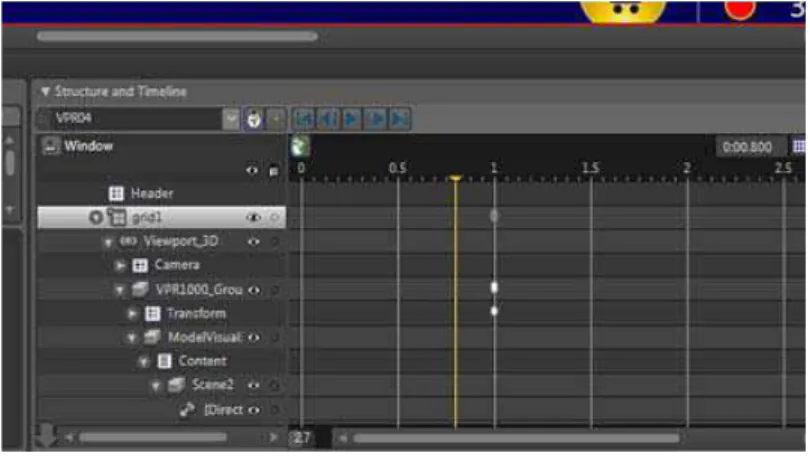Screen dimensions: 810x456
Task: Hide the Viewport_3D element
Action: click(254, 241)
